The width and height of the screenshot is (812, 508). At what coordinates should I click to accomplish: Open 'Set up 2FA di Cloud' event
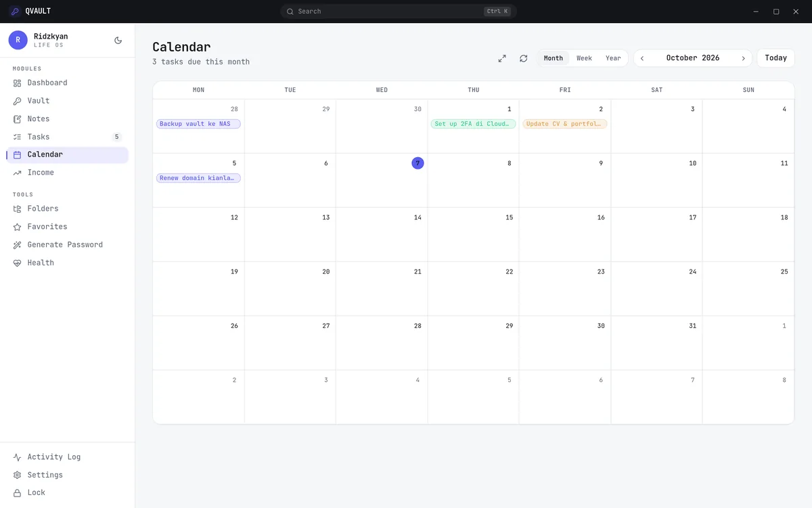click(x=474, y=124)
